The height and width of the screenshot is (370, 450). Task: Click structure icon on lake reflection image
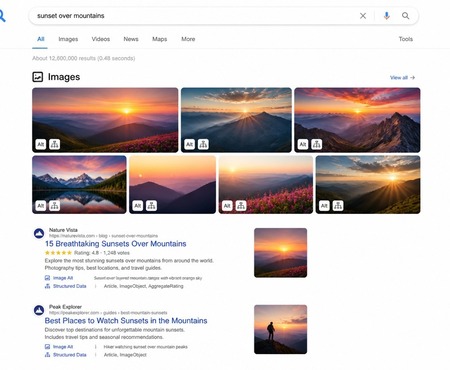(55, 206)
